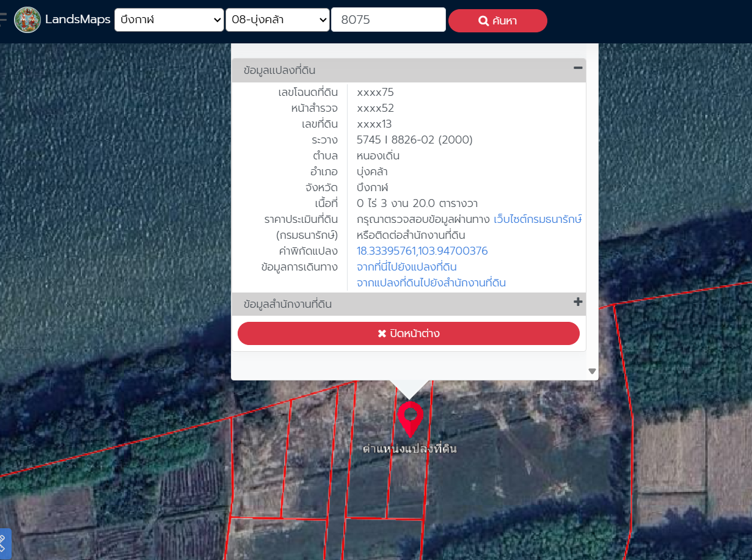Viewport: 752px width, 560px height.
Task: Open the district dropdown showing 08-บุ่งคล้า
Action: coord(278,20)
